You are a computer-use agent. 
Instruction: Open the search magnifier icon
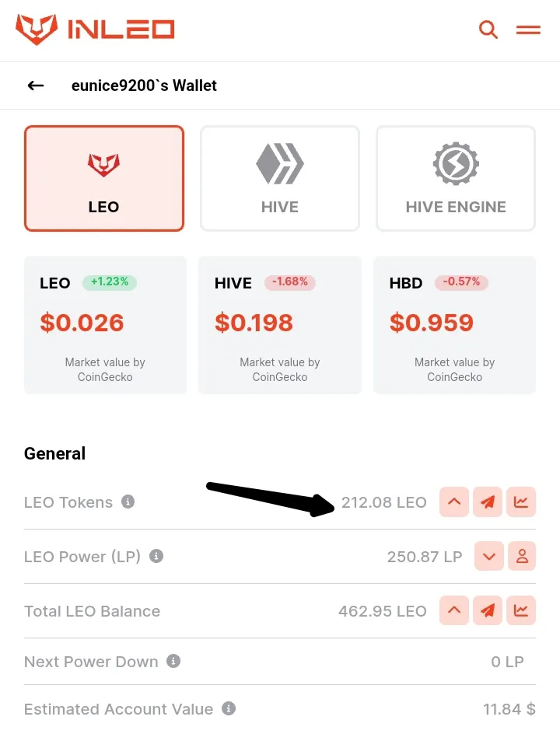488,30
